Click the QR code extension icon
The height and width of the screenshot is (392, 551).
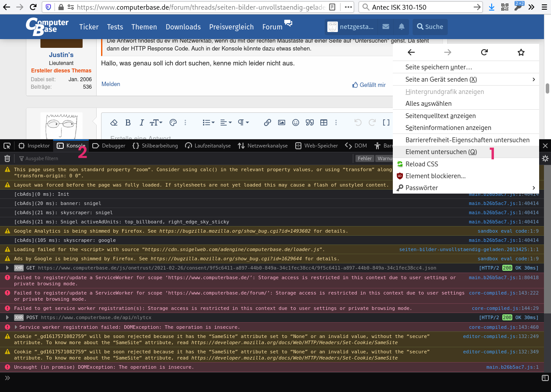pos(505,7)
